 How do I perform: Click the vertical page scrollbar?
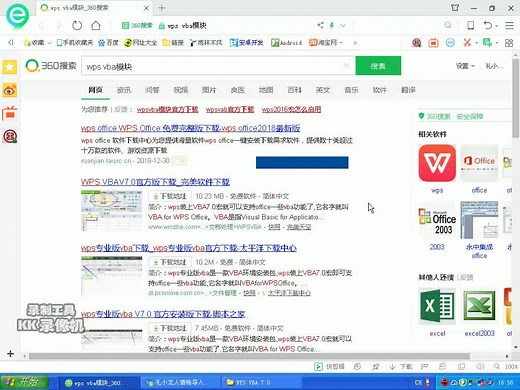point(516,98)
